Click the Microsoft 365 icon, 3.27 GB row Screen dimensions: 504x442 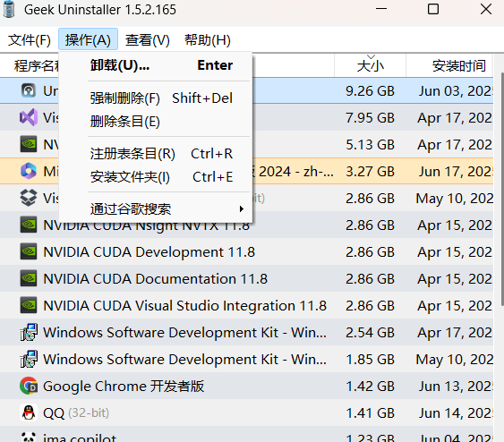(x=29, y=171)
